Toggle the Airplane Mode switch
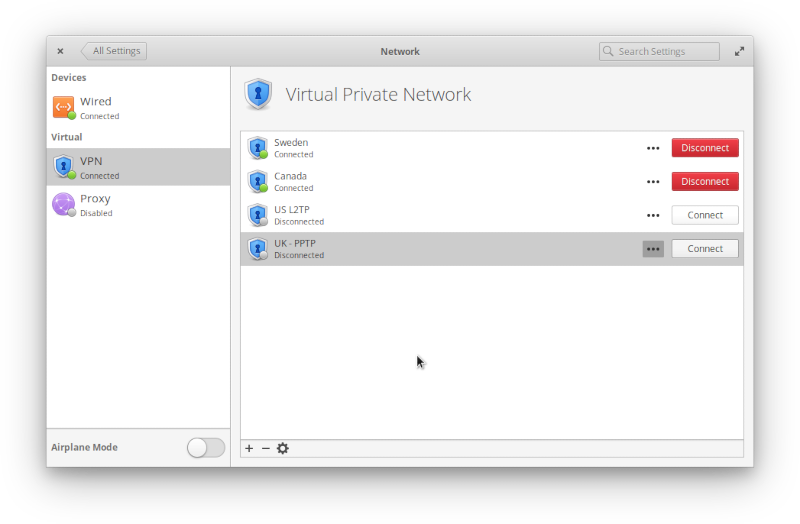 click(x=206, y=447)
